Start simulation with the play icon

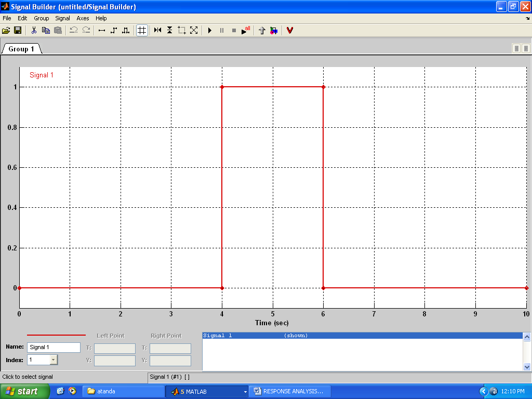(209, 31)
